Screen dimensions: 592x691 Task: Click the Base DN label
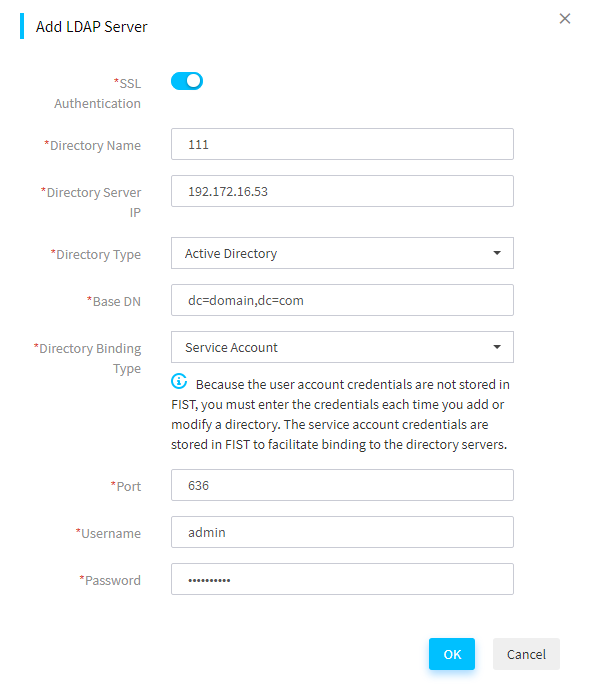tap(114, 301)
